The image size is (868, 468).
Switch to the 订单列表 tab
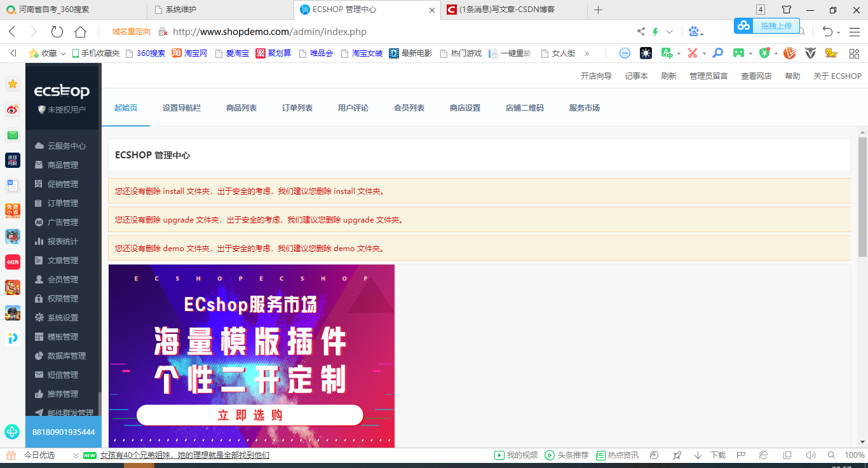tap(297, 107)
